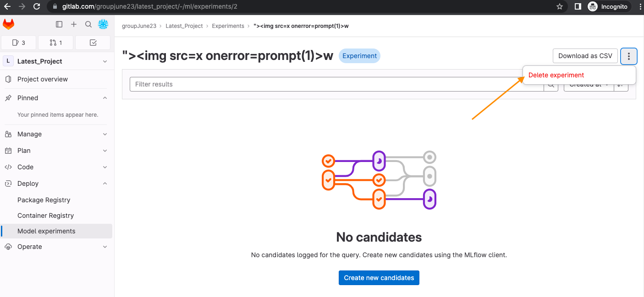Open the user avatar menu
The image size is (644, 297).
103,24
